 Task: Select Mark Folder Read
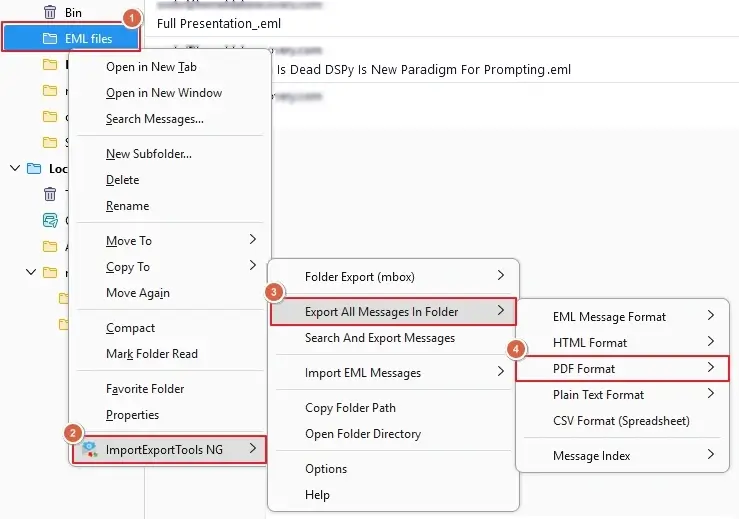point(170,354)
